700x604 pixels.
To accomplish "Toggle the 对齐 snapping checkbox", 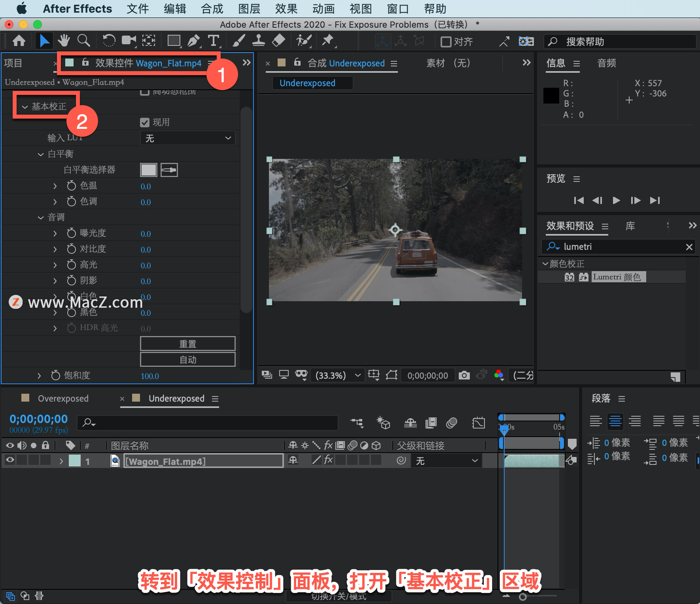I will pyautogui.click(x=446, y=42).
